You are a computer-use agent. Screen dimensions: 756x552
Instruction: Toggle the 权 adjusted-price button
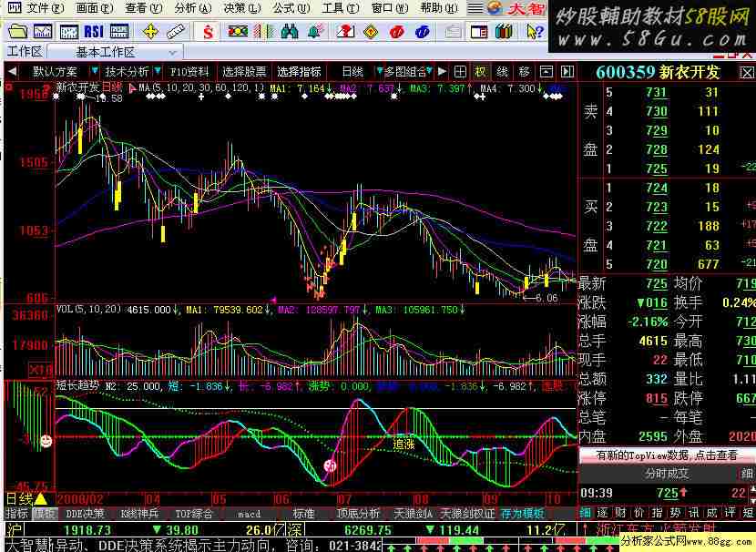tap(480, 72)
